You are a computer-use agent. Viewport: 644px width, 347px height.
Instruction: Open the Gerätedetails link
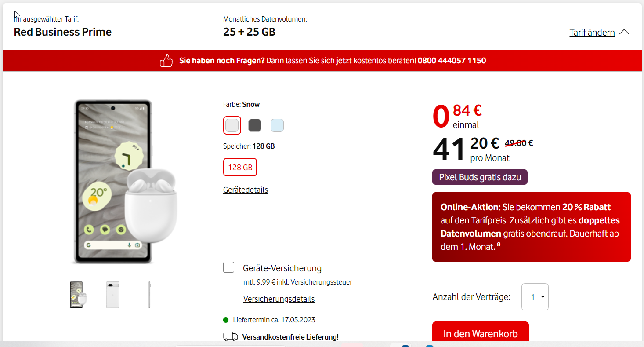click(246, 190)
